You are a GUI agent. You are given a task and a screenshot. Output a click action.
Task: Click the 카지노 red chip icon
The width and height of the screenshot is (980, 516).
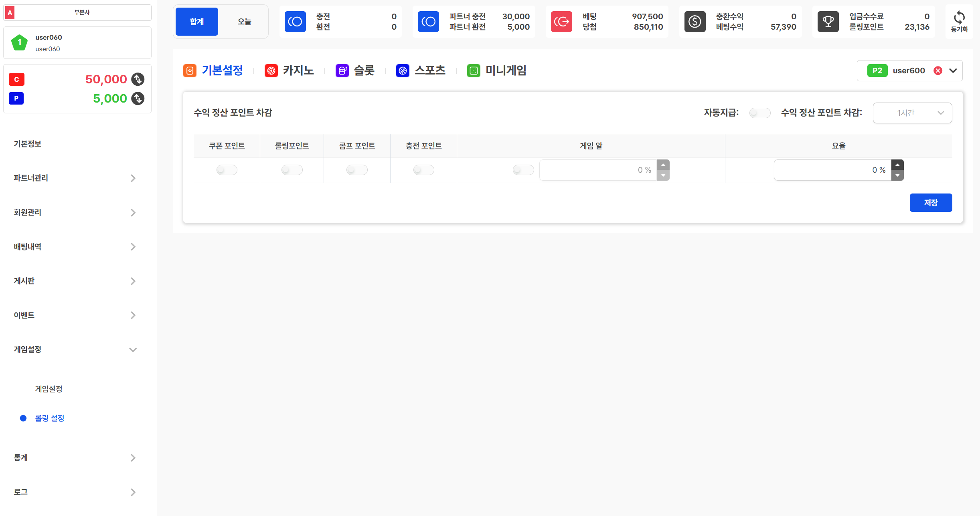[x=271, y=71]
